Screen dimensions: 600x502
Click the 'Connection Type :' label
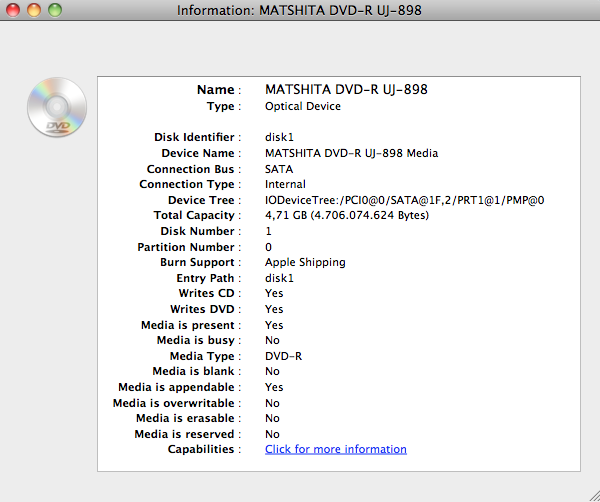(x=190, y=184)
